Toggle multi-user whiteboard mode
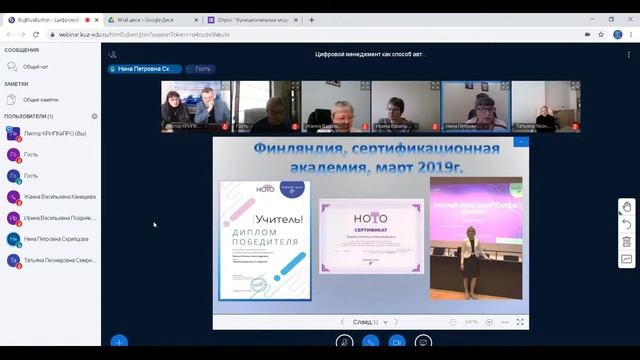The image size is (640, 360). coord(627,259)
